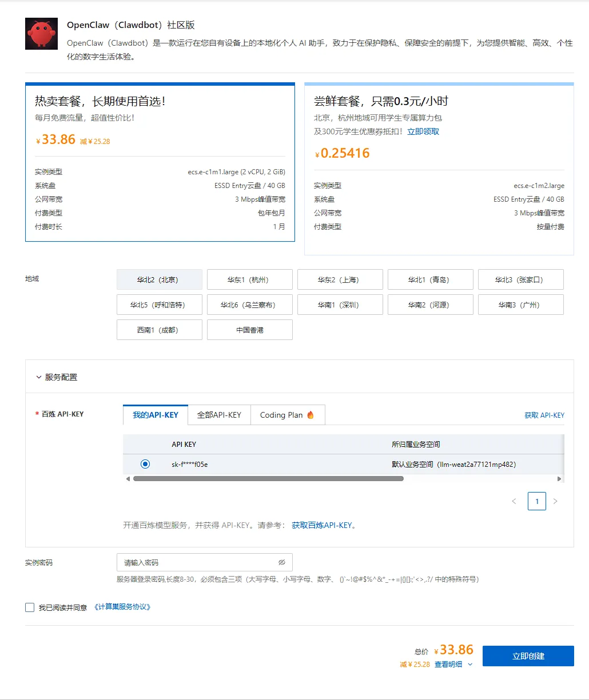Click the flame icon on Coding Plan tab
The height and width of the screenshot is (700, 589).
(311, 415)
